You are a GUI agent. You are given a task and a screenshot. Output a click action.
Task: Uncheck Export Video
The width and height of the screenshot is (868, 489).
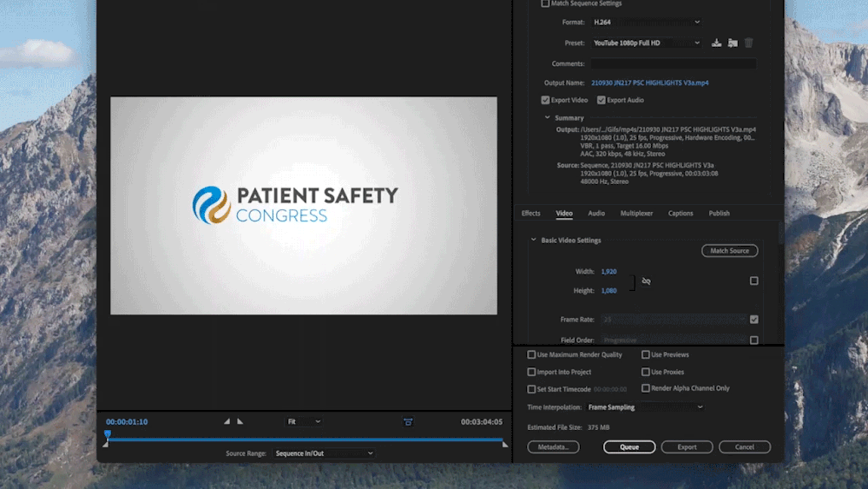point(545,100)
